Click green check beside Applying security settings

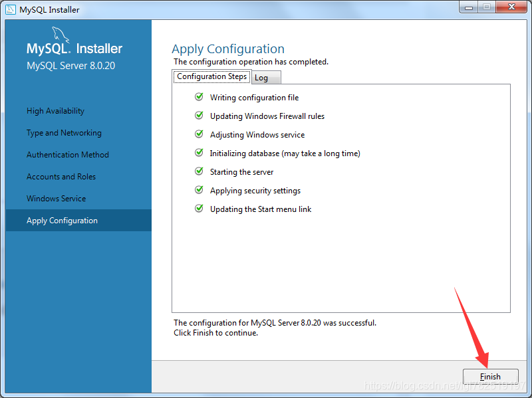[199, 190]
